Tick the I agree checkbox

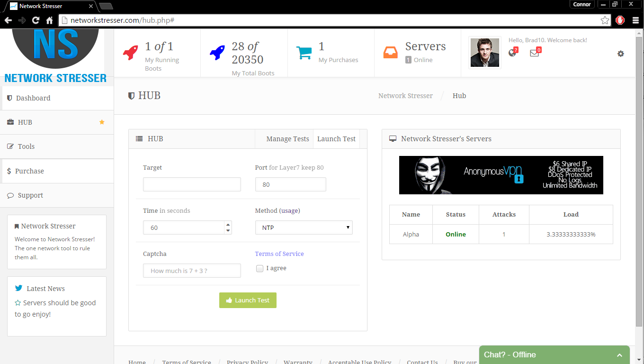click(259, 268)
